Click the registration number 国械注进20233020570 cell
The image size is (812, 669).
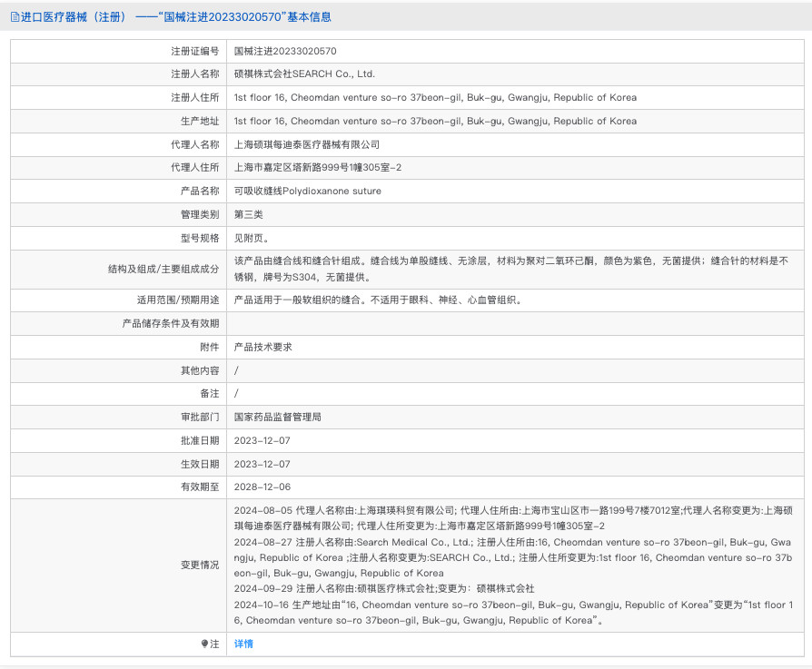(286, 51)
